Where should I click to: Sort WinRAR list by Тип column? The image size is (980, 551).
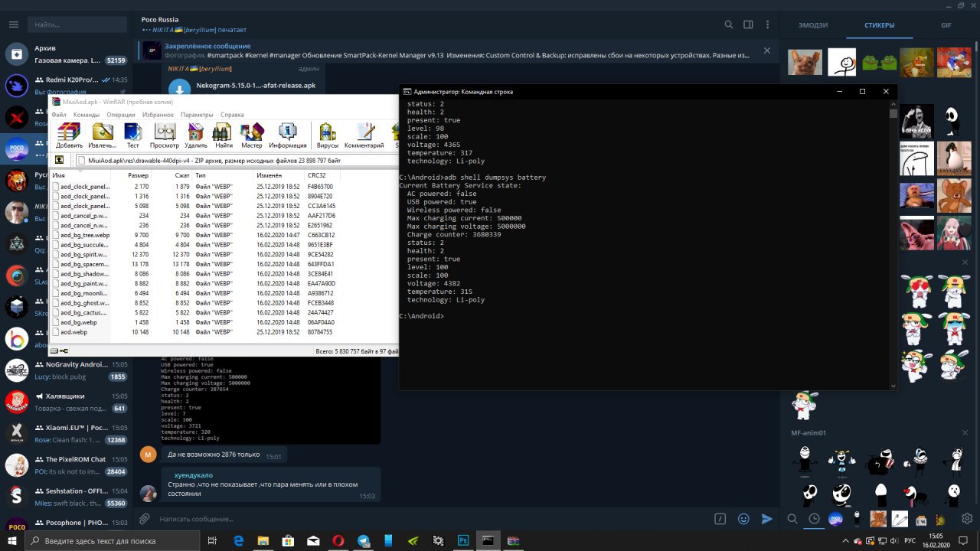tap(223, 175)
